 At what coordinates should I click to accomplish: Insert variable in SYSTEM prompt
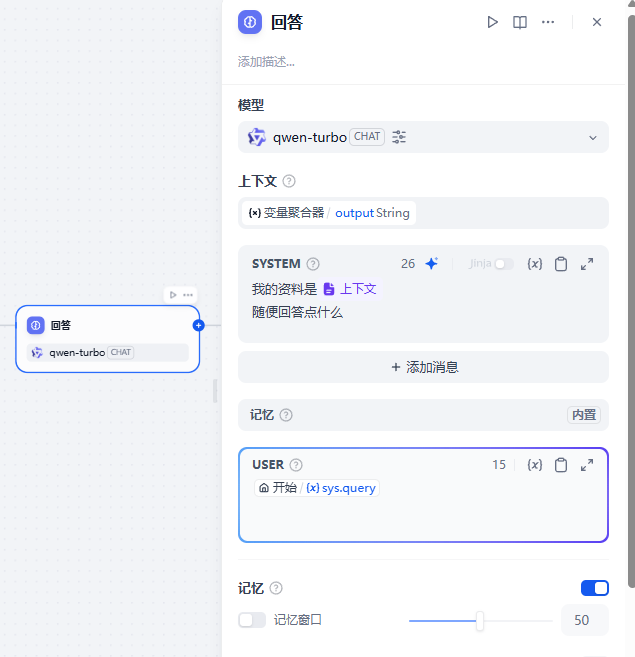[535, 264]
